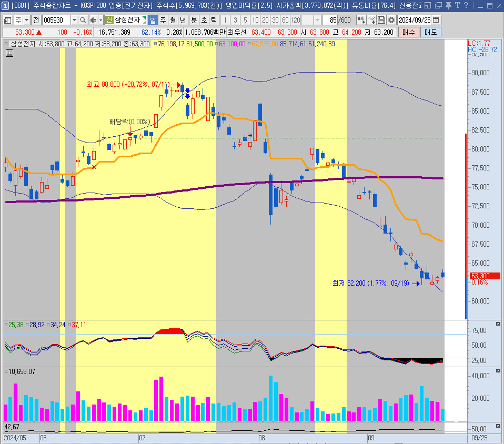Select daily 일 chart period
The height and width of the screenshot is (444, 504).
click(x=153, y=21)
